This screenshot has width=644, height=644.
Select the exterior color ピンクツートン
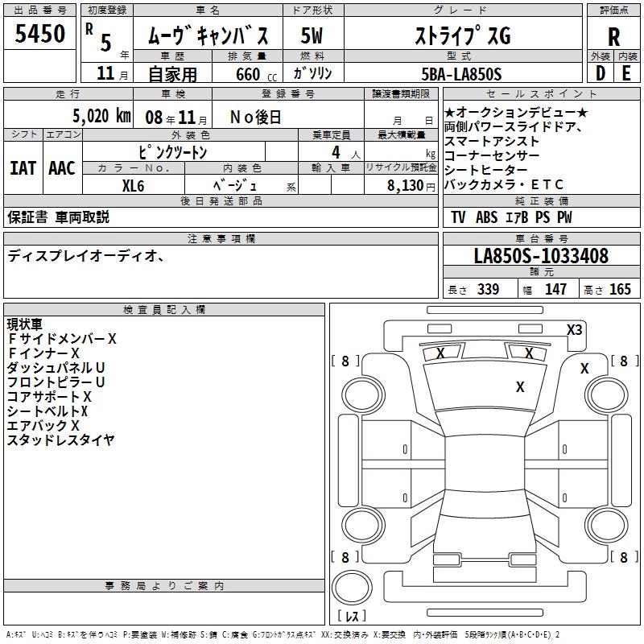pyautogui.click(x=173, y=152)
